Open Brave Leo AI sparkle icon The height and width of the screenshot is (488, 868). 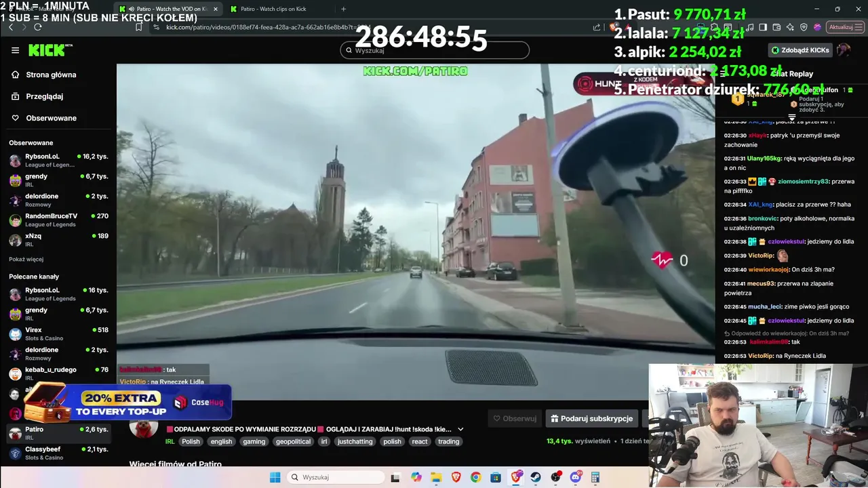point(791,27)
